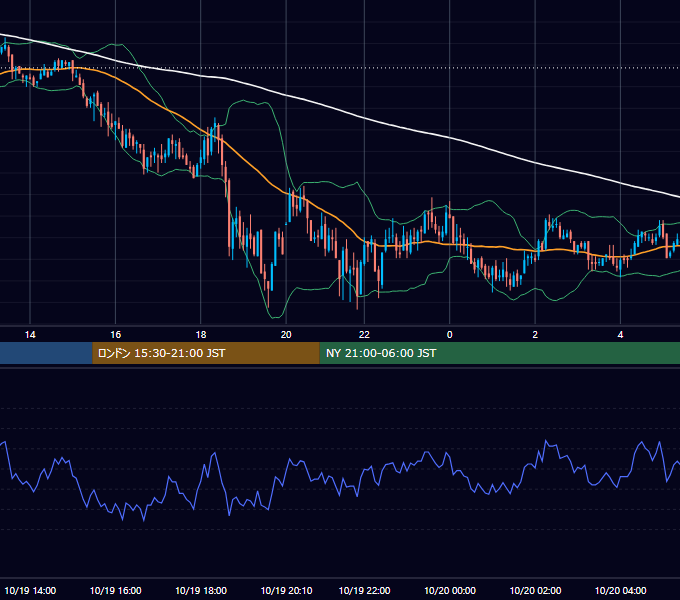680x600 pixels.
Task: Click the NY 21:00-06:00 JST session bar
Action: [x=500, y=353]
